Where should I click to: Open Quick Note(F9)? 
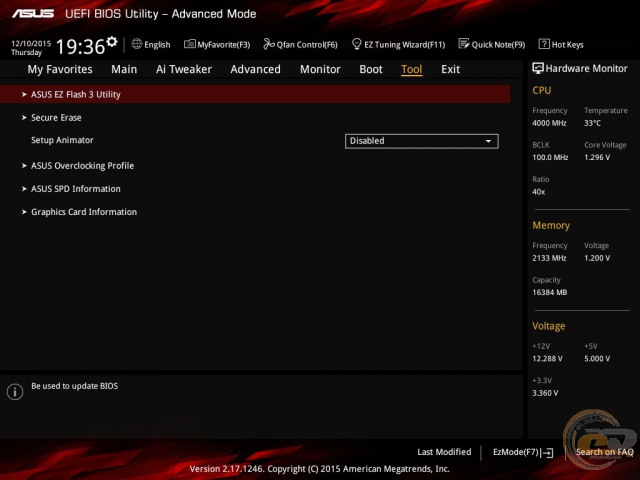[492, 44]
